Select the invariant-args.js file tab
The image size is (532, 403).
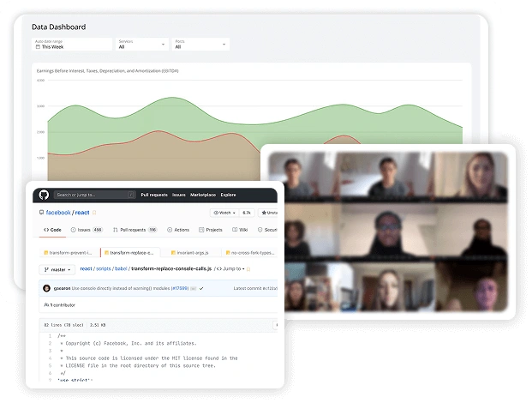point(190,252)
